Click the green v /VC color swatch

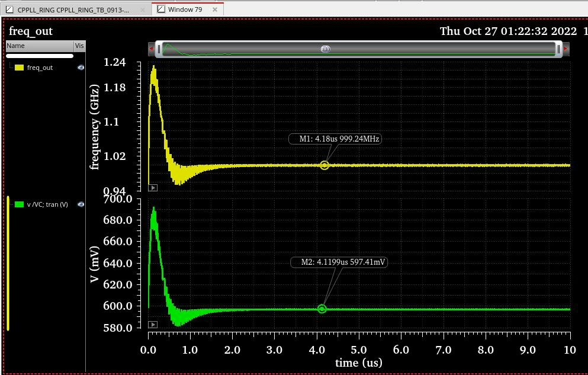pyautogui.click(x=19, y=204)
